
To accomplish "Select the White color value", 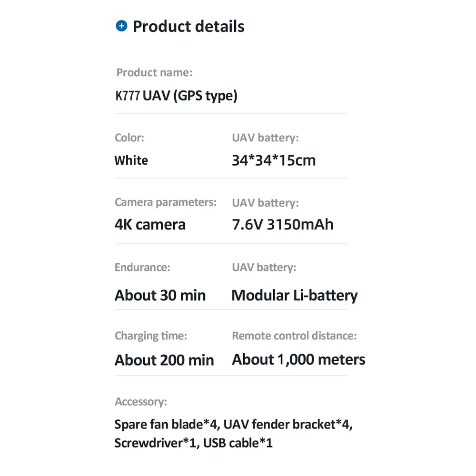I will [x=131, y=160].
